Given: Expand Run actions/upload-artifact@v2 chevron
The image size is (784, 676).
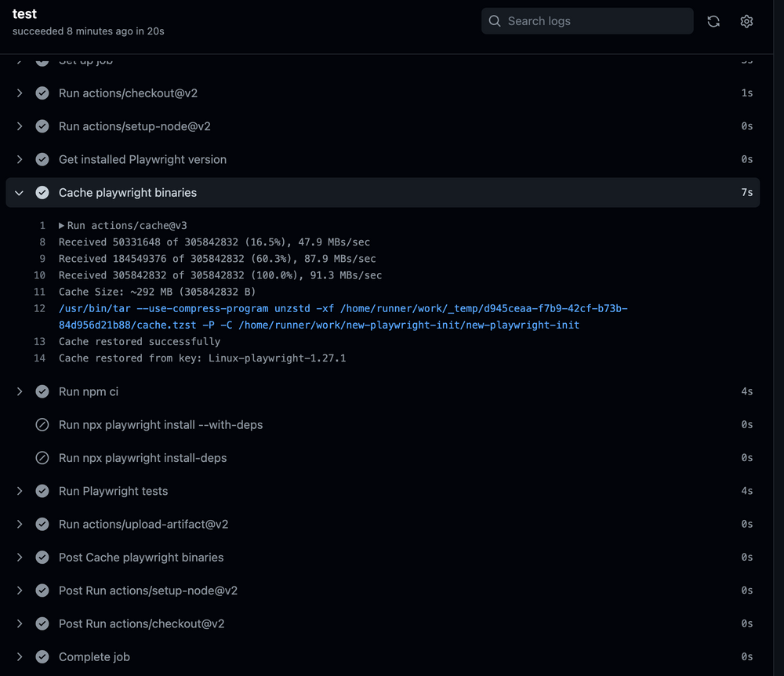Looking at the screenshot, I should (x=20, y=524).
